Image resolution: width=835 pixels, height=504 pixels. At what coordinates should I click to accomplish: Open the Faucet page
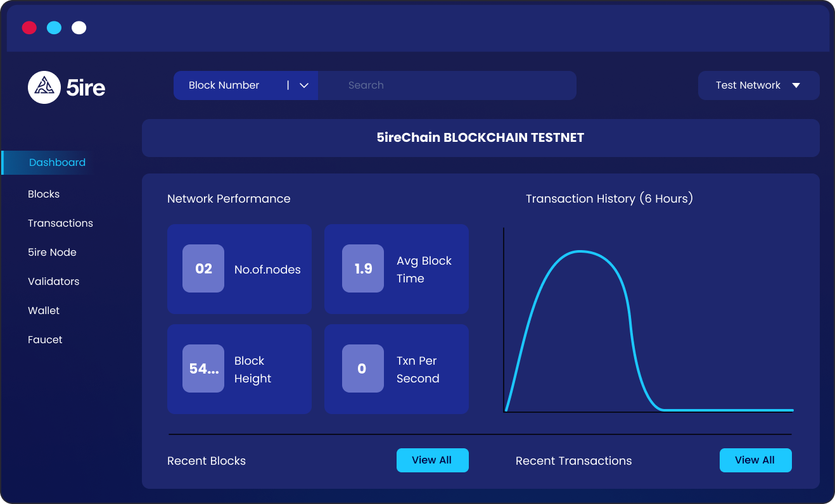(x=45, y=340)
